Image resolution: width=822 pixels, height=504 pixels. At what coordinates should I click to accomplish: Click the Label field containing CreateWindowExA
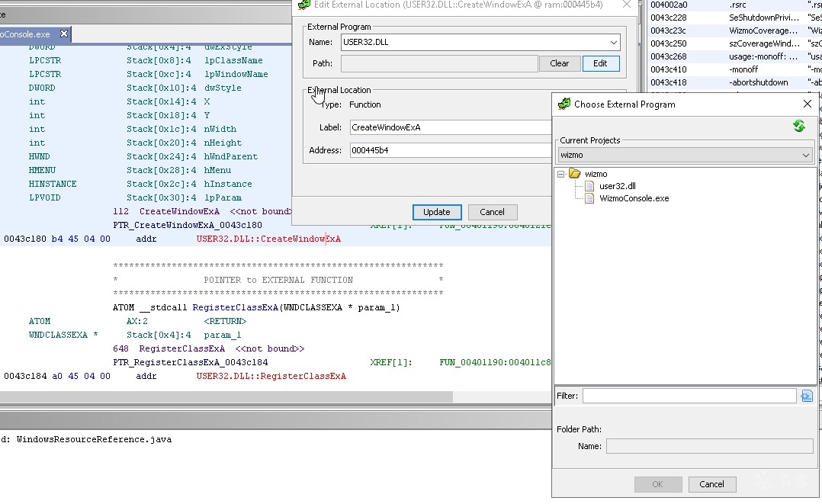click(451, 127)
